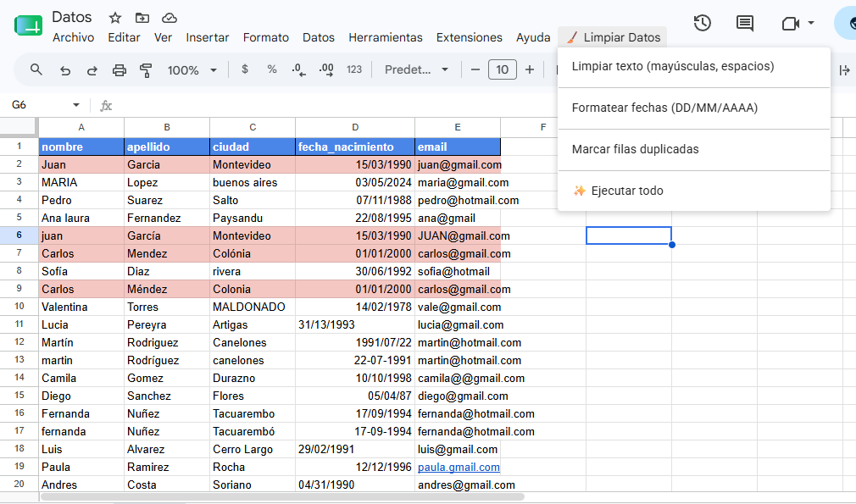Apply percent format

click(272, 69)
